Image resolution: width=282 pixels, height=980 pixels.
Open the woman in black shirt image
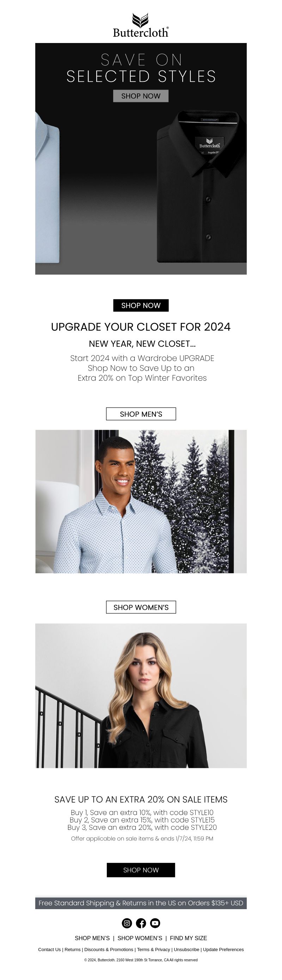(141, 696)
